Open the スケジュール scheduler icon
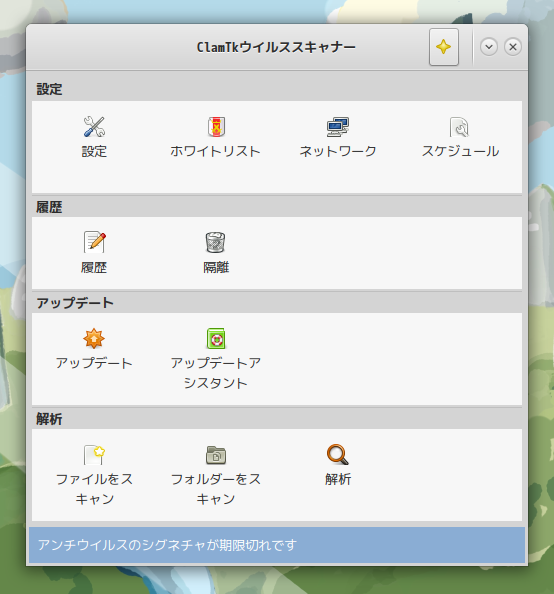 point(459,127)
